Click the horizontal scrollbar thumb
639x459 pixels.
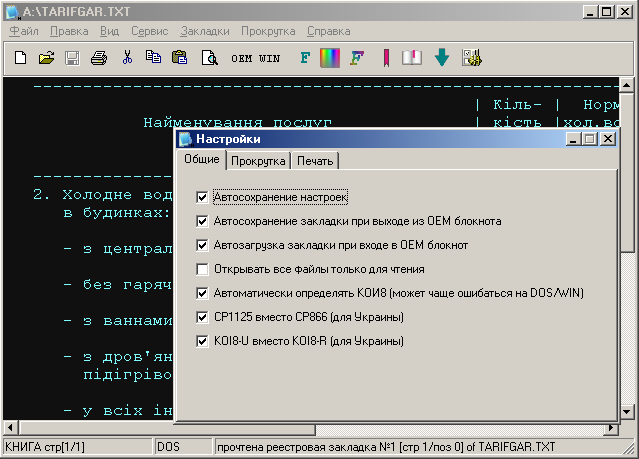[x=167, y=429]
